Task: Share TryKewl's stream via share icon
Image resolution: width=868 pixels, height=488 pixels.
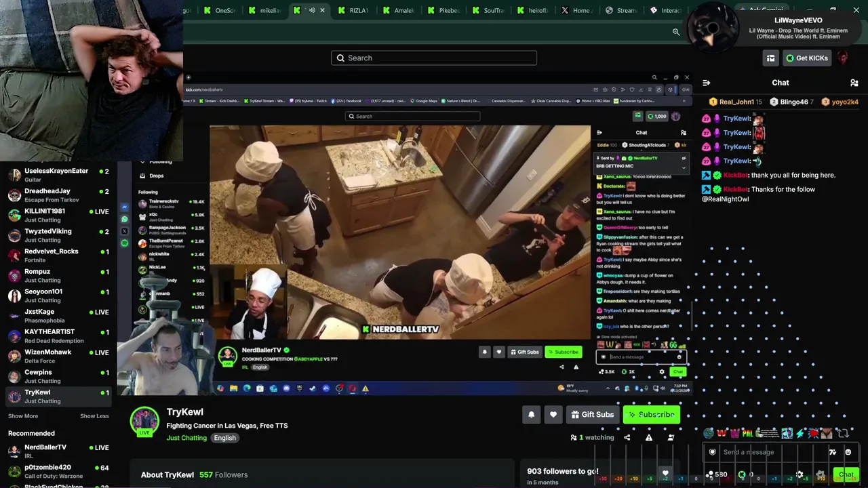Action: 627,438
